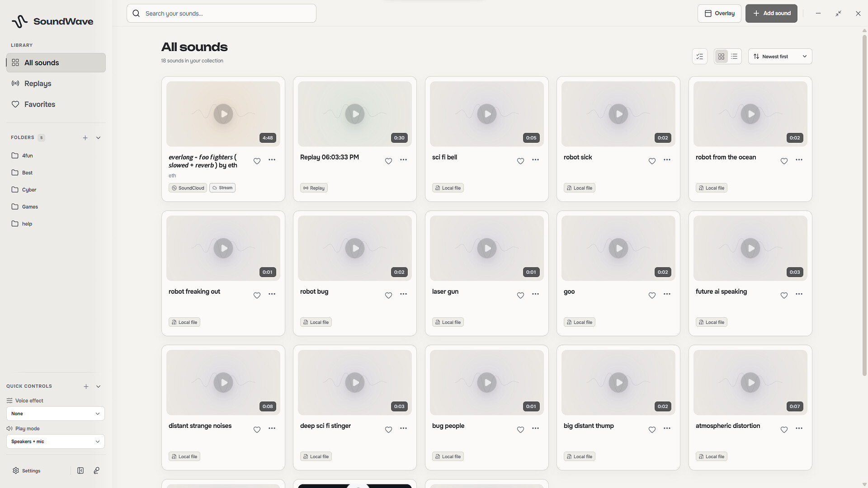This screenshot has height=488, width=868.
Task: Click the microphone icon beside Settings
Action: point(96,470)
